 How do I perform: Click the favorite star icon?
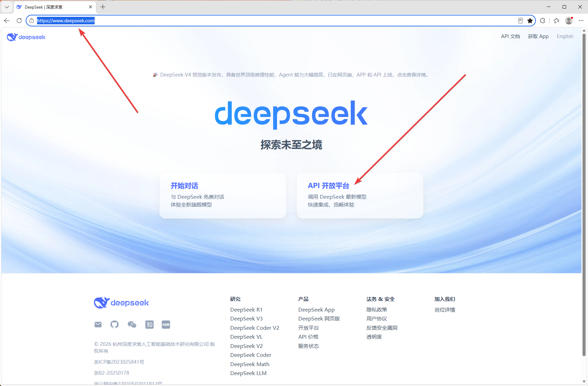pos(530,21)
